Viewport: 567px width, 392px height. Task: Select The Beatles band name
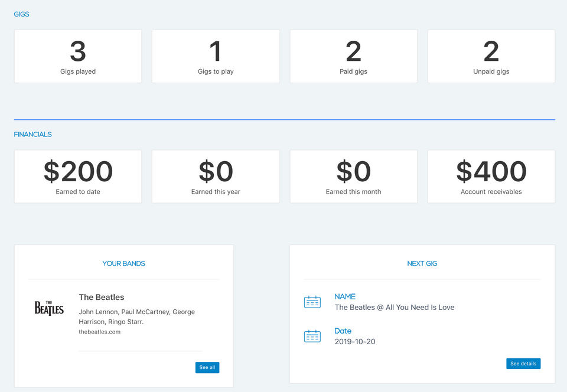101,297
